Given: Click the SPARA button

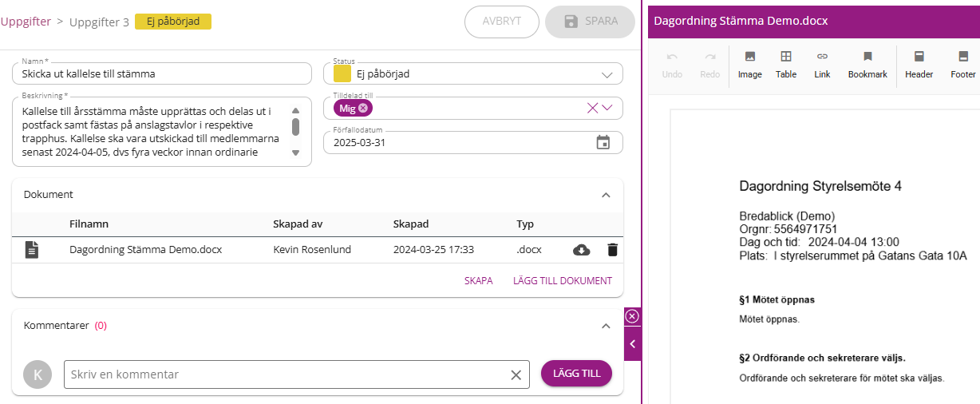Looking at the screenshot, I should coord(591,22).
